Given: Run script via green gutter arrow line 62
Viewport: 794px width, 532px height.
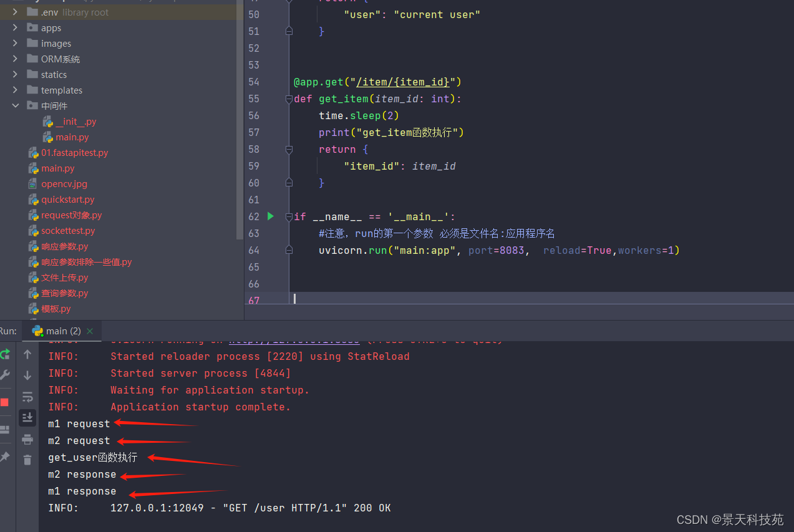Looking at the screenshot, I should (270, 216).
